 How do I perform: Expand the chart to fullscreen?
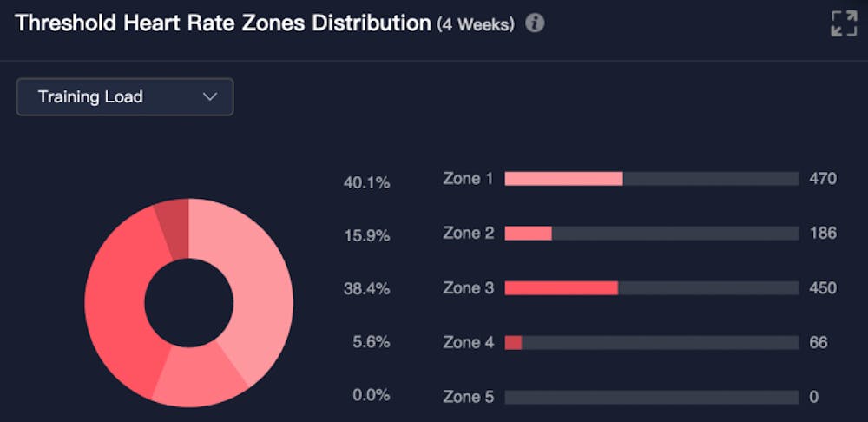pyautogui.click(x=843, y=23)
